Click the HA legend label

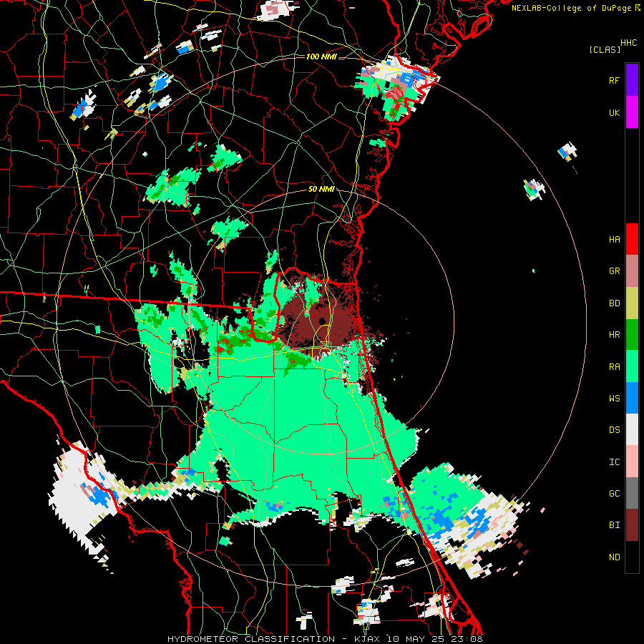pos(614,240)
